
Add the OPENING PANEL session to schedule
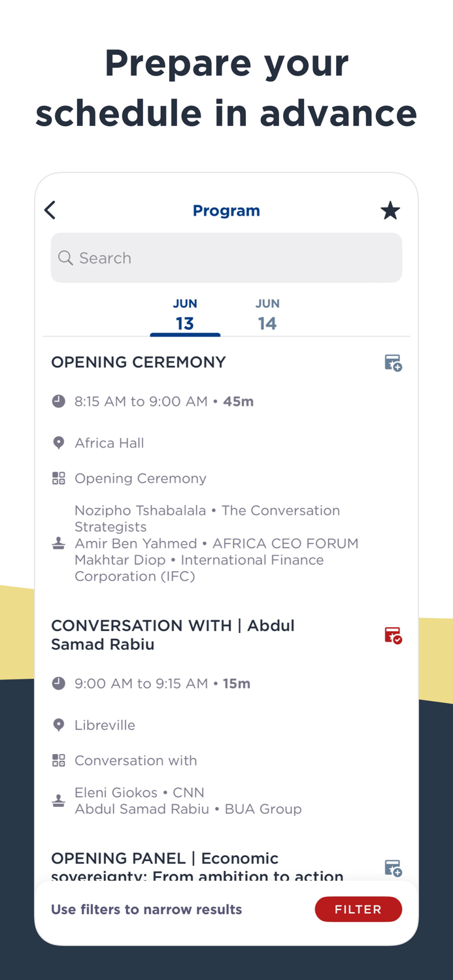pyautogui.click(x=393, y=868)
